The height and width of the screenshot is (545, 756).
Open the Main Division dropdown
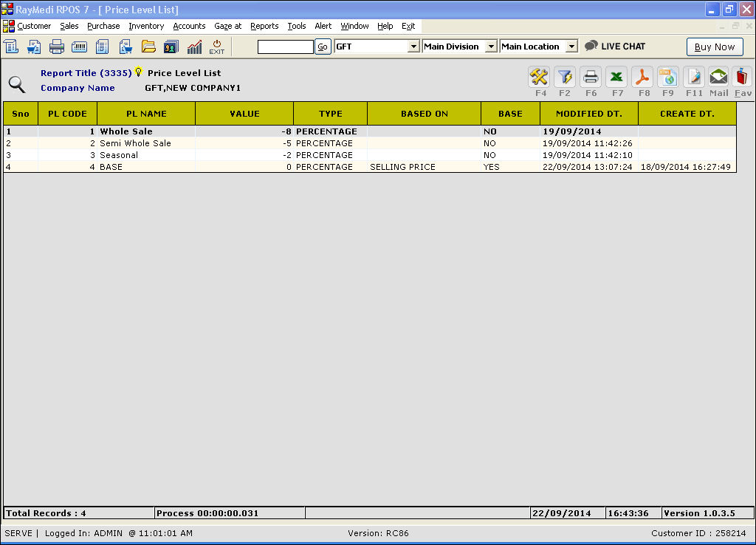coord(491,47)
